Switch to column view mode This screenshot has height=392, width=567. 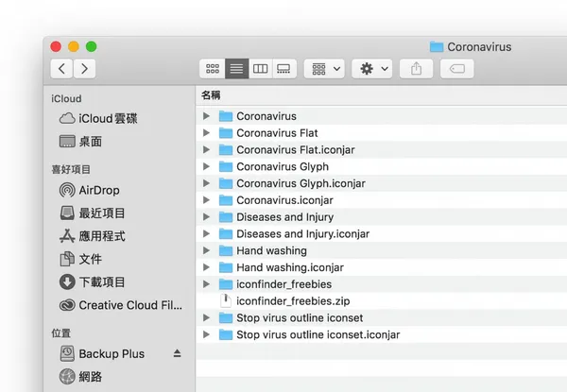pos(261,69)
